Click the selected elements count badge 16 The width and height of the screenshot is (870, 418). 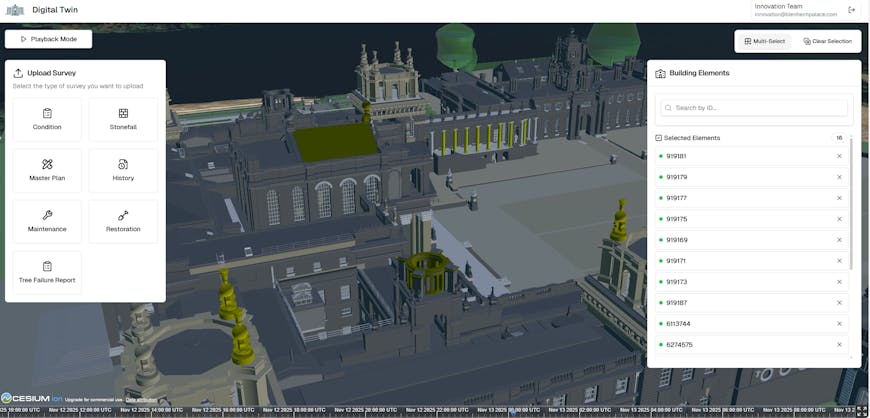point(839,138)
